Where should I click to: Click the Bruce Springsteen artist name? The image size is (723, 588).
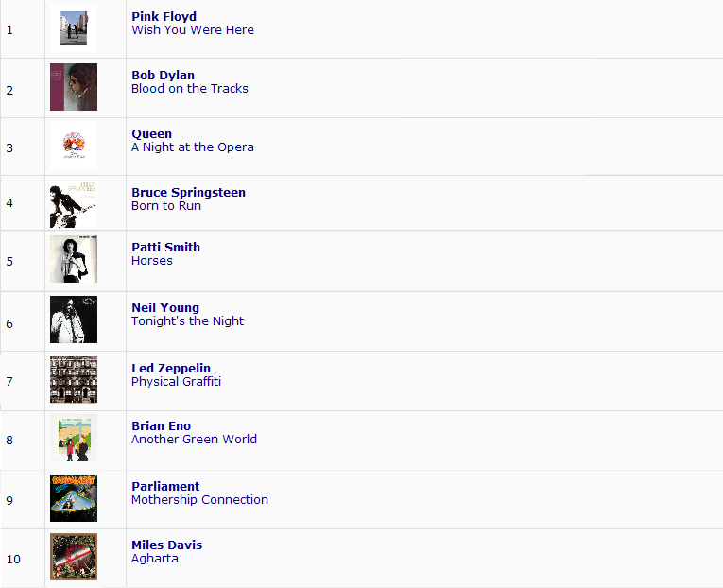pos(189,192)
